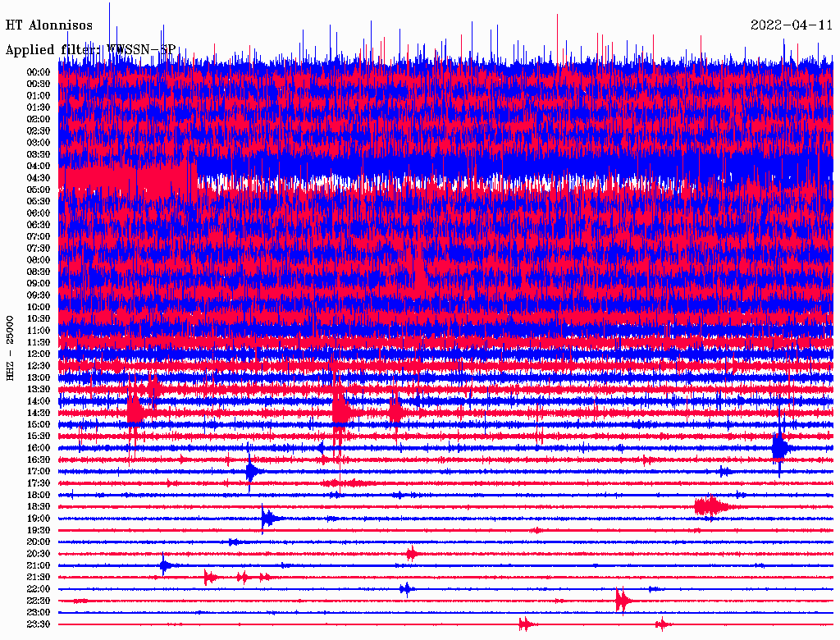Image resolution: width=840 pixels, height=640 pixels.
Task: Select the 05:30 time label
Action: click(x=39, y=202)
